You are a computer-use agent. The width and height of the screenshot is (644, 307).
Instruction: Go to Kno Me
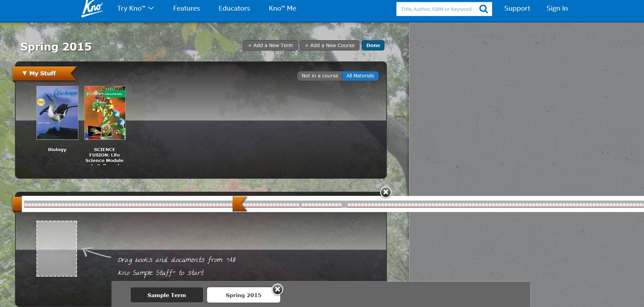tap(282, 8)
